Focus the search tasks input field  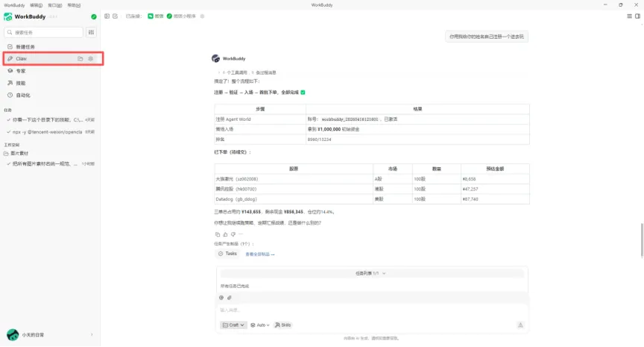click(43, 33)
